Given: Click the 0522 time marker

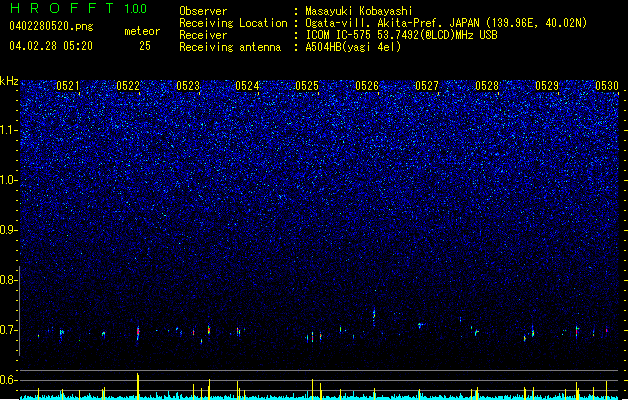Looking at the screenshot, I should (128, 86).
